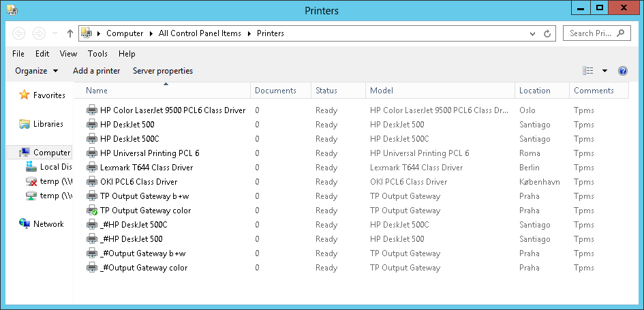
Task: Click the Libraries folder icon
Action: 25,123
